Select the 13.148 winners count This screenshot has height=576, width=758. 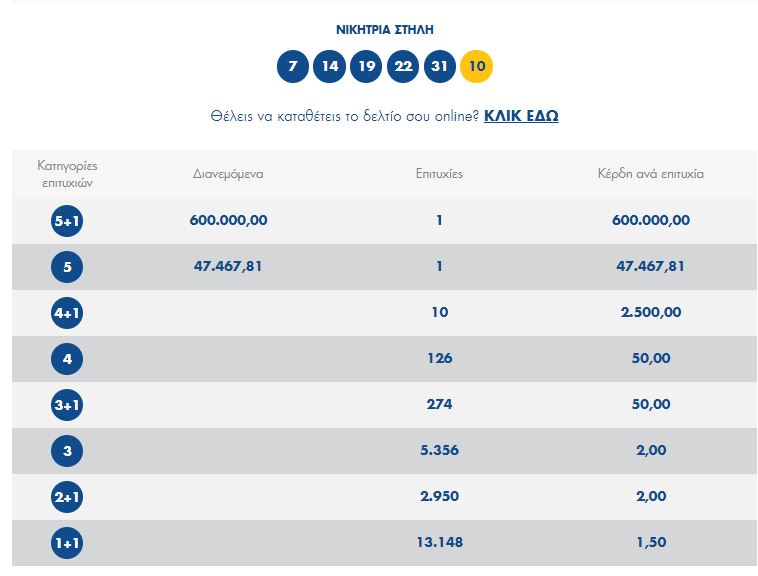click(x=439, y=542)
